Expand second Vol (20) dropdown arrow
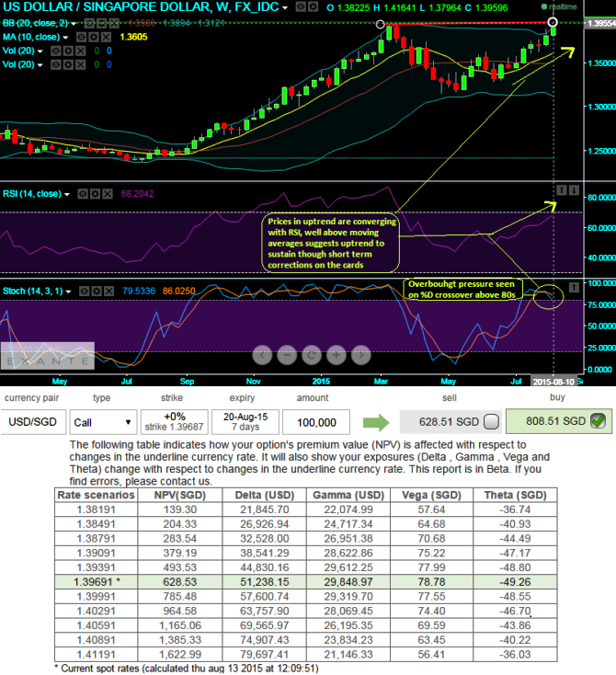This screenshot has height=675, width=616. 40,65
